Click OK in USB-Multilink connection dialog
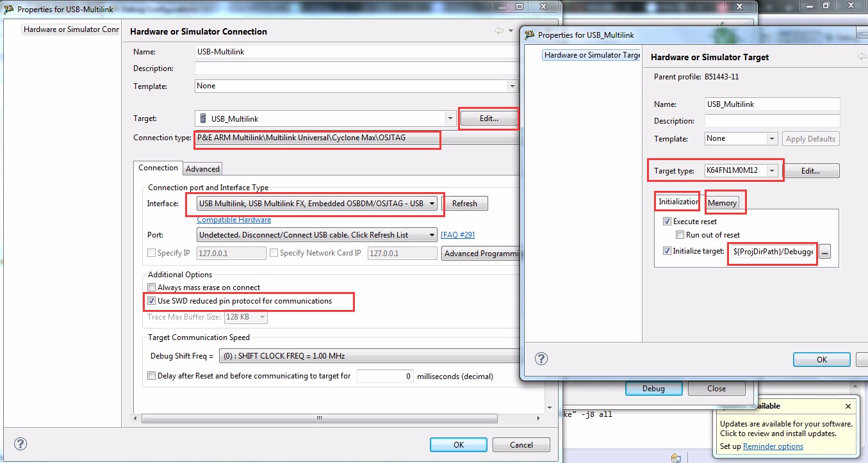This screenshot has width=868, height=463. tap(459, 445)
